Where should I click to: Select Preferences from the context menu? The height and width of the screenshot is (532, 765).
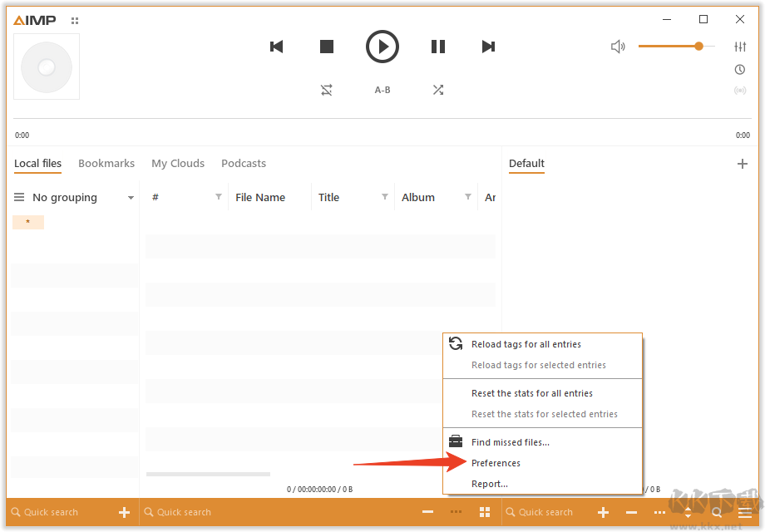[496, 463]
